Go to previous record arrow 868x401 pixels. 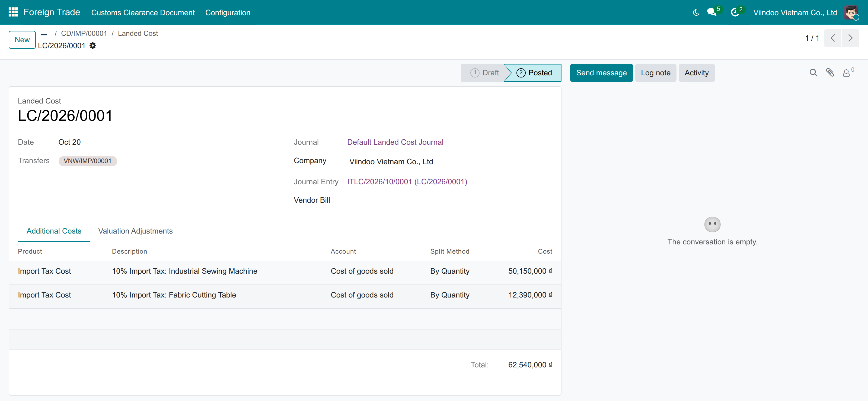pos(833,38)
